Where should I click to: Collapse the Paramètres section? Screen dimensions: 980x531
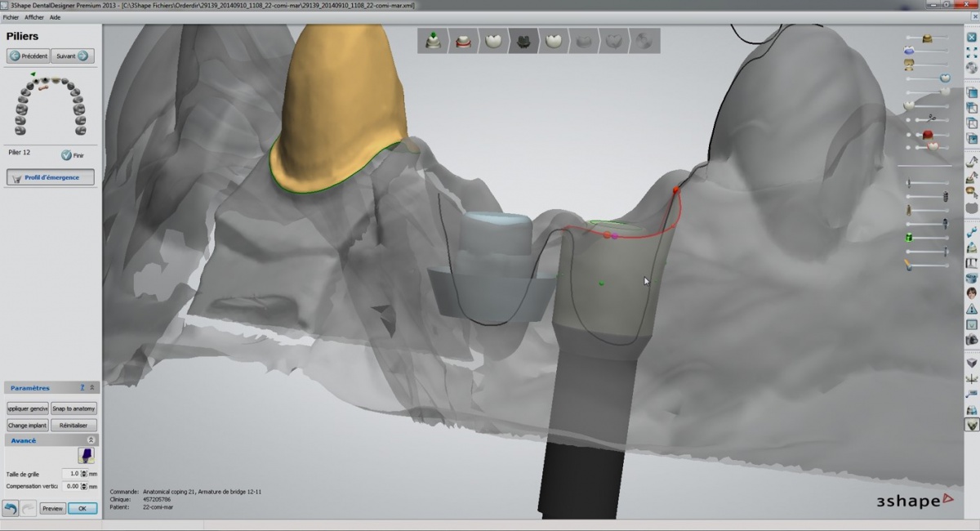click(91, 388)
